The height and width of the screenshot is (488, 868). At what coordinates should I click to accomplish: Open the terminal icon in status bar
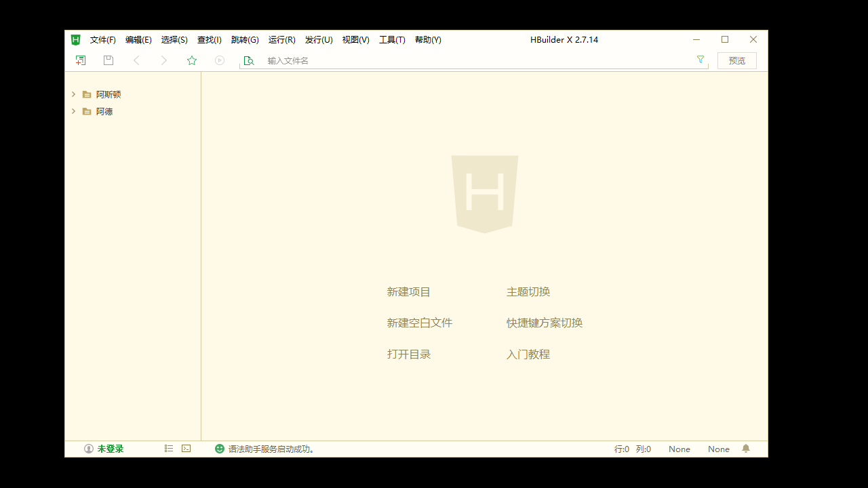tap(186, 449)
